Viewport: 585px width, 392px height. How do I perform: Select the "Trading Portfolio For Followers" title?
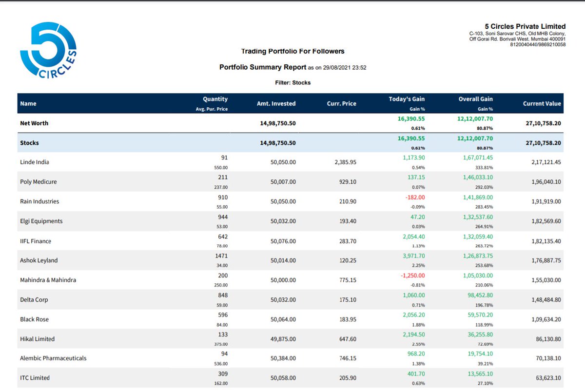293,51
